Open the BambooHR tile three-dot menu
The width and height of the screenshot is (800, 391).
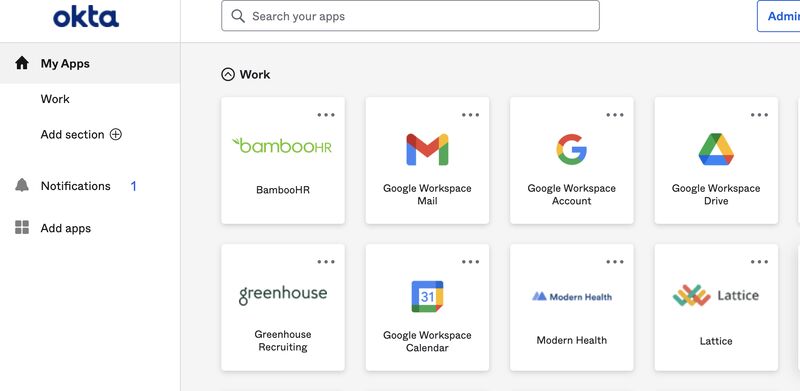(326, 115)
